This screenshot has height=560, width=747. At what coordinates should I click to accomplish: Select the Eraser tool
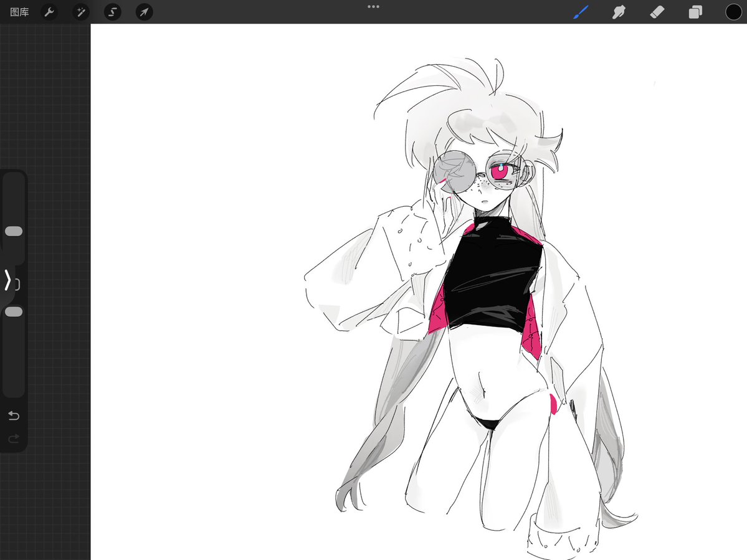657,12
